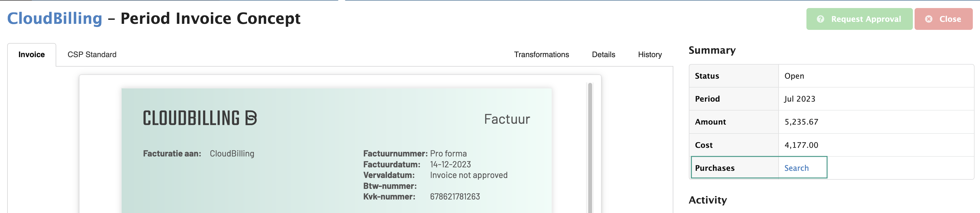Open the Transformations tab

(541, 54)
